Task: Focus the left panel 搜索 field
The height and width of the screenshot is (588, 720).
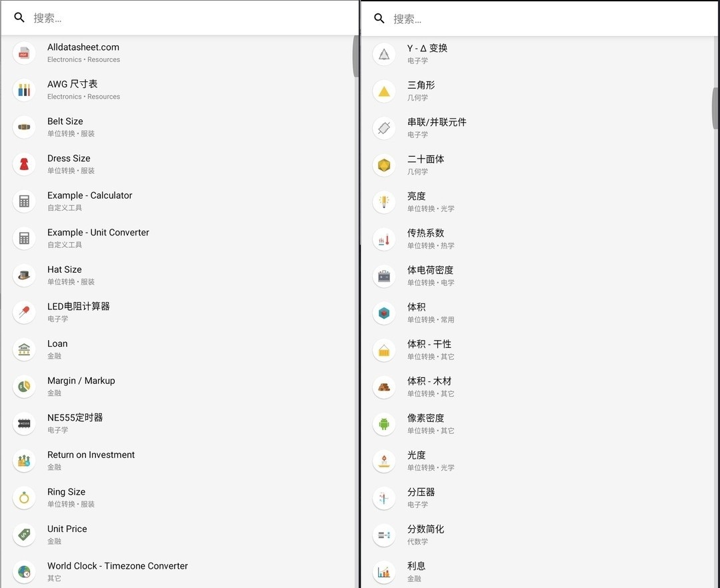Action: (x=179, y=18)
